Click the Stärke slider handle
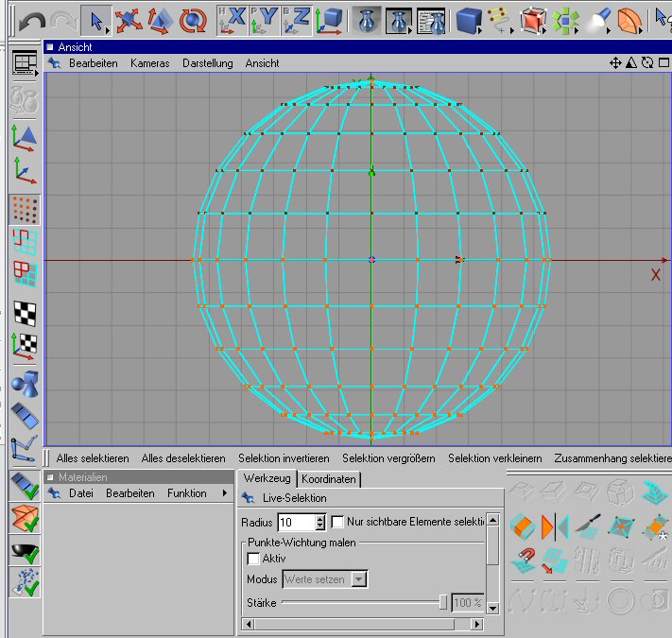Image resolution: width=672 pixels, height=638 pixels. (x=443, y=602)
